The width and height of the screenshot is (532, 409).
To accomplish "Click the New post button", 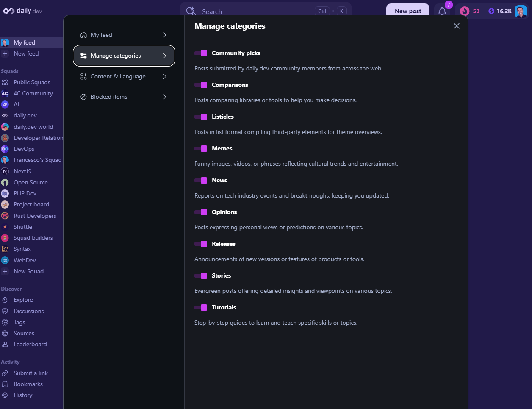I will coord(408,11).
